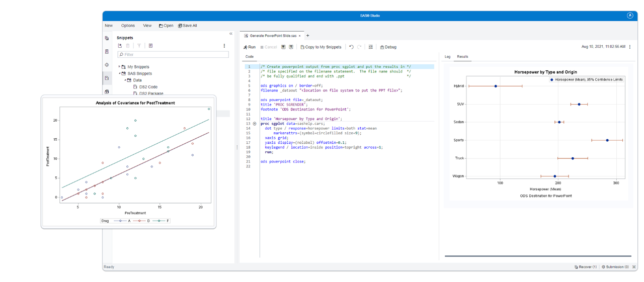
Task: Undo the last edit
Action: 351,47
